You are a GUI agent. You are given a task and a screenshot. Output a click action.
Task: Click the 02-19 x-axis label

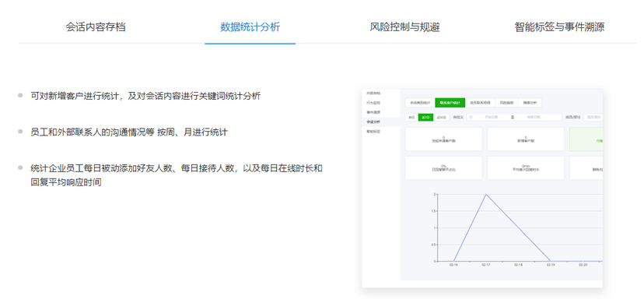(x=551, y=265)
